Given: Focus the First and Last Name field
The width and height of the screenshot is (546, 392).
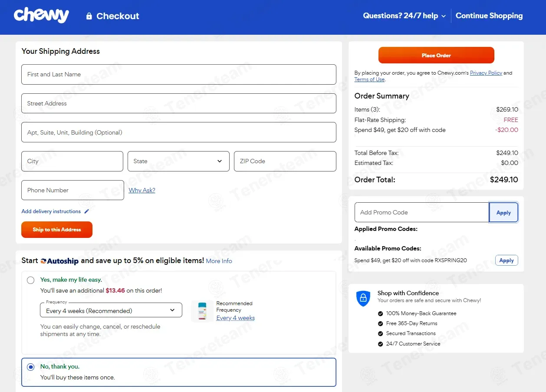Looking at the screenshot, I should (x=178, y=74).
